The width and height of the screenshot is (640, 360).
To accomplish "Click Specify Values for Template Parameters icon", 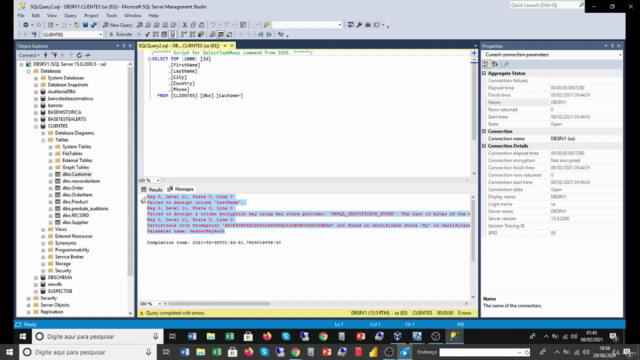I will [280, 34].
